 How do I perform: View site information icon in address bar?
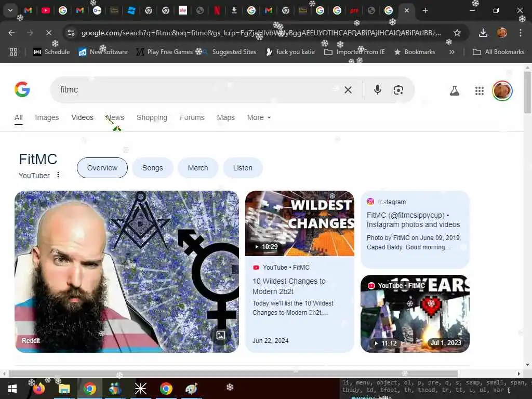pos(71,33)
